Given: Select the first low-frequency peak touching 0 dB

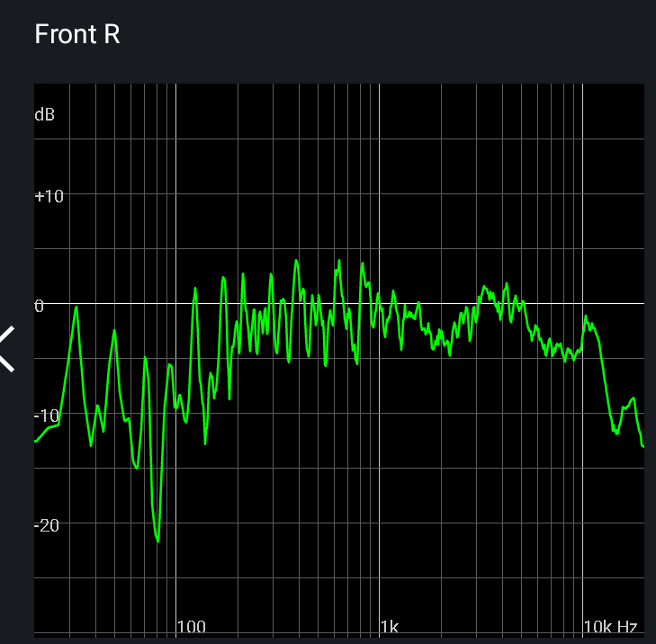Looking at the screenshot, I should (76, 307).
